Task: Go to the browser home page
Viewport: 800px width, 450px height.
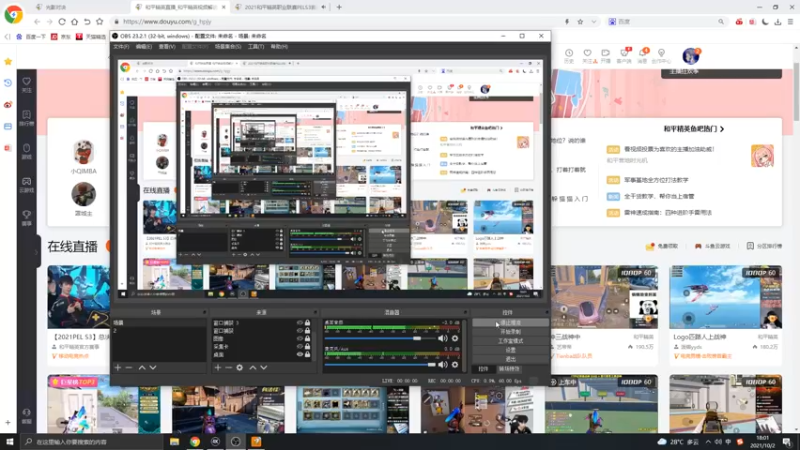Action: (x=74, y=21)
